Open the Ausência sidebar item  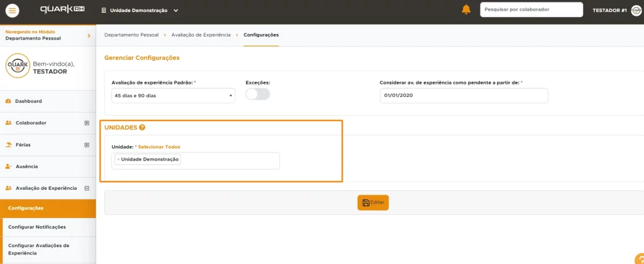pyautogui.click(x=26, y=166)
